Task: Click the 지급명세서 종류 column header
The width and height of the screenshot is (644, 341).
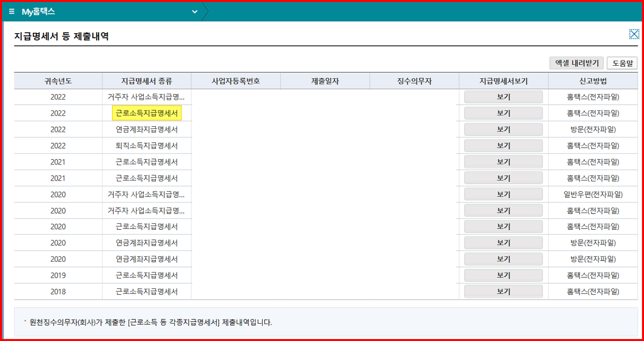Action: [x=147, y=81]
